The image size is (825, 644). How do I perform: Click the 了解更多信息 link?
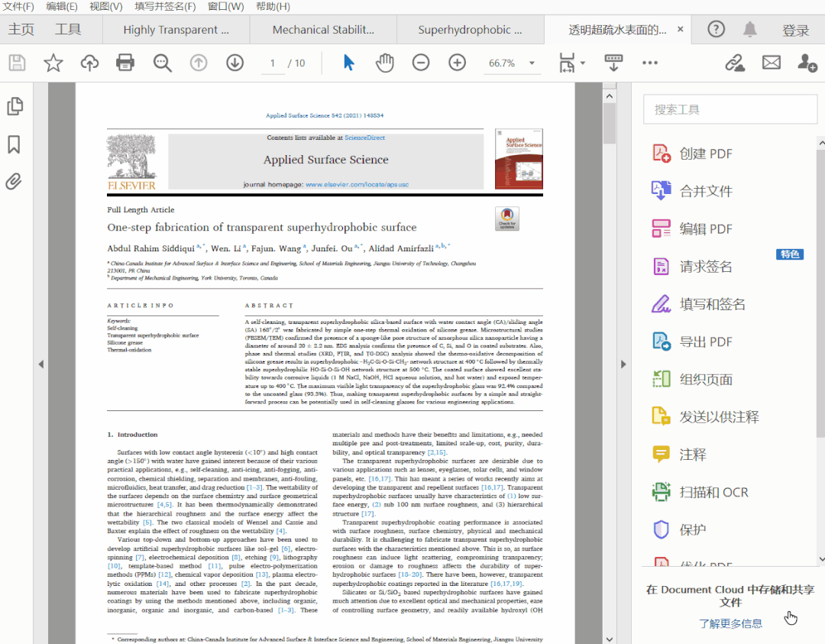click(730, 623)
